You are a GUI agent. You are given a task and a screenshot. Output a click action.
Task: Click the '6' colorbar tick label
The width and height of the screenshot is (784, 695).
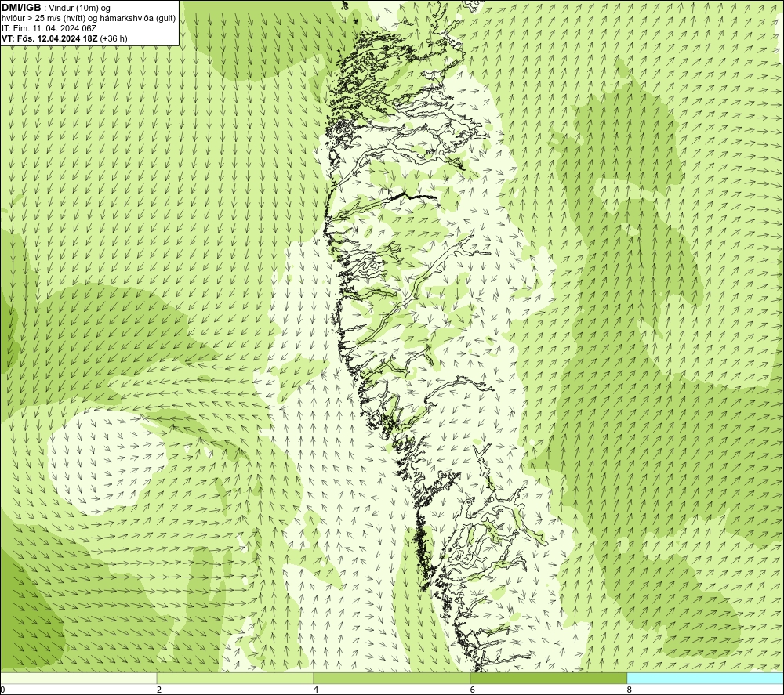coord(473,690)
